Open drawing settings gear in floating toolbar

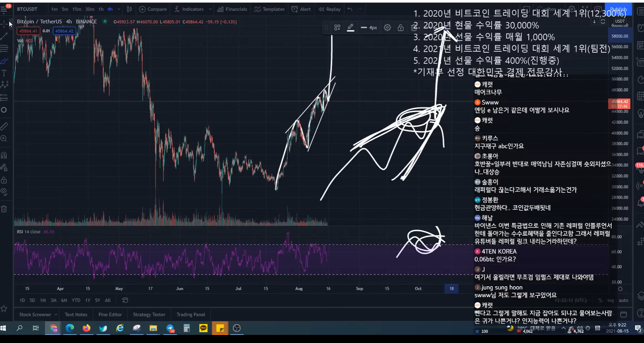[387, 28]
